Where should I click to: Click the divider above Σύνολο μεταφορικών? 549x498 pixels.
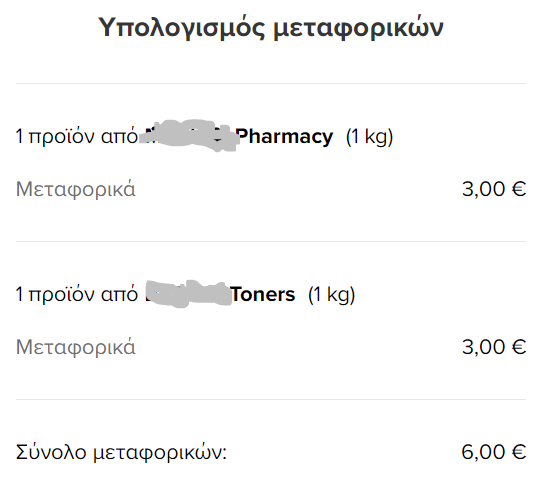[x=271, y=399]
